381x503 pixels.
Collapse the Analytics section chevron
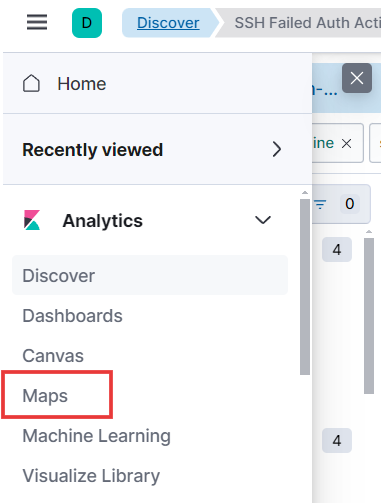pyautogui.click(x=263, y=220)
